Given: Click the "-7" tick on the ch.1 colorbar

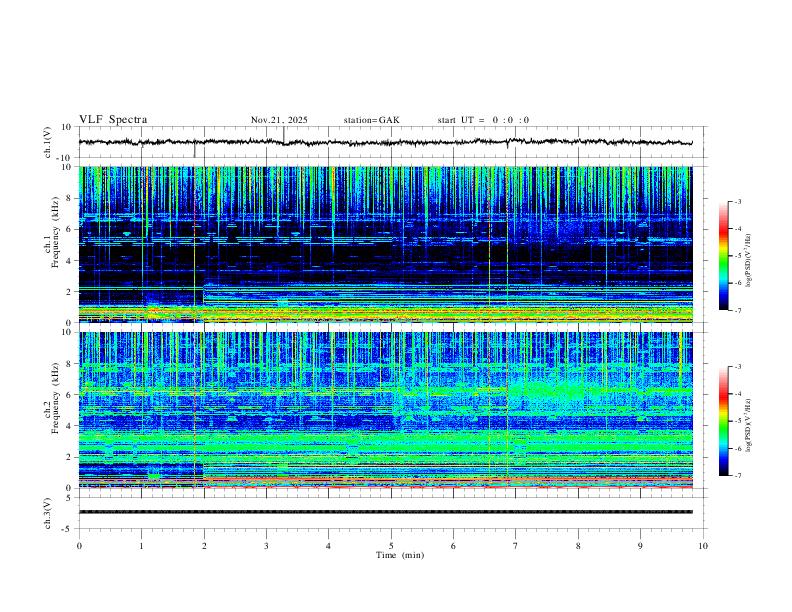Looking at the screenshot, I should [737, 310].
